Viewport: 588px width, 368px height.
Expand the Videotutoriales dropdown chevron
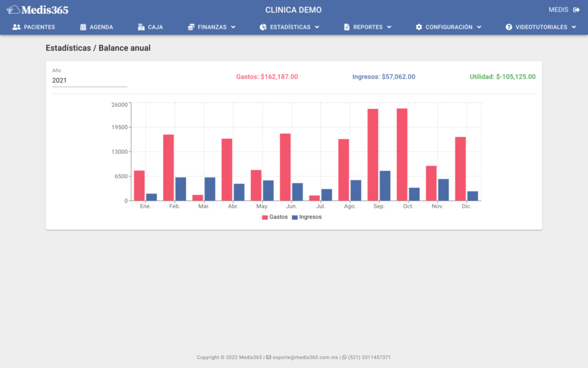574,27
